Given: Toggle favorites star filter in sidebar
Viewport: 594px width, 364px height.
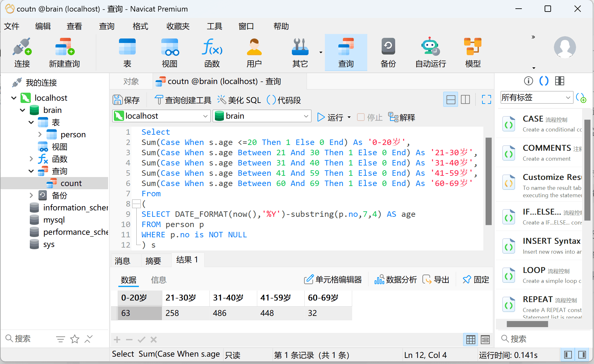Looking at the screenshot, I should coord(75,339).
